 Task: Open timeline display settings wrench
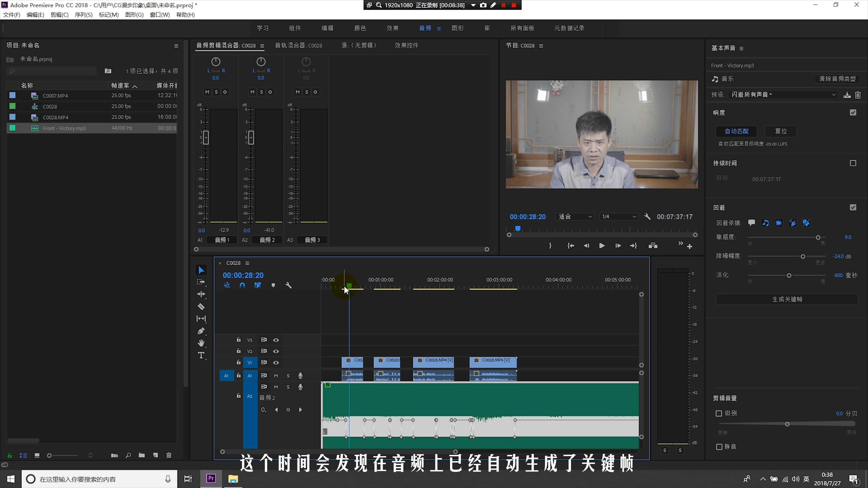tap(288, 285)
